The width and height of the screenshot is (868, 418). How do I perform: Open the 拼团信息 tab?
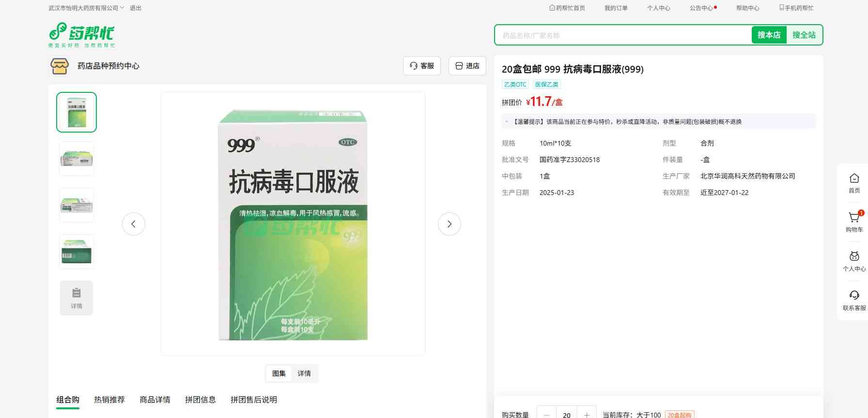click(x=201, y=400)
